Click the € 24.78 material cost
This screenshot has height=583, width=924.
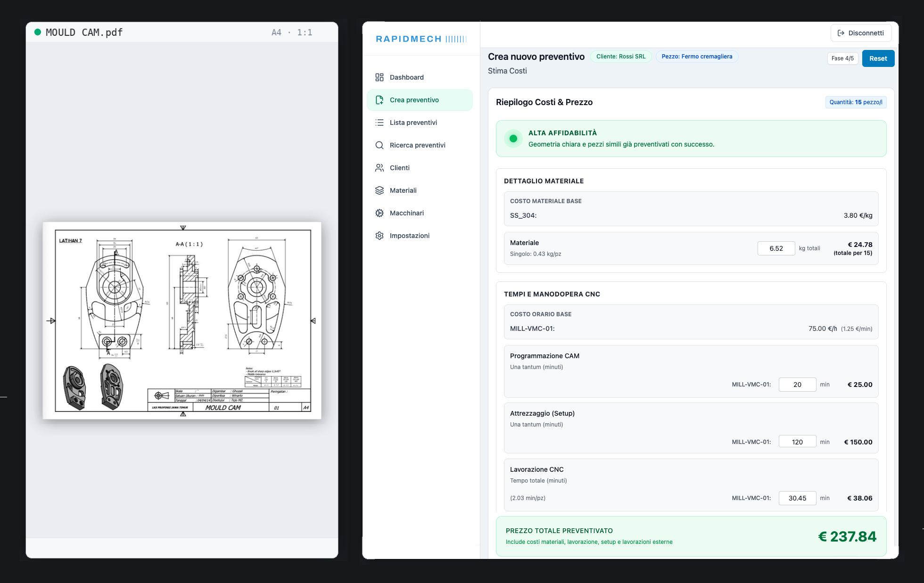point(860,245)
